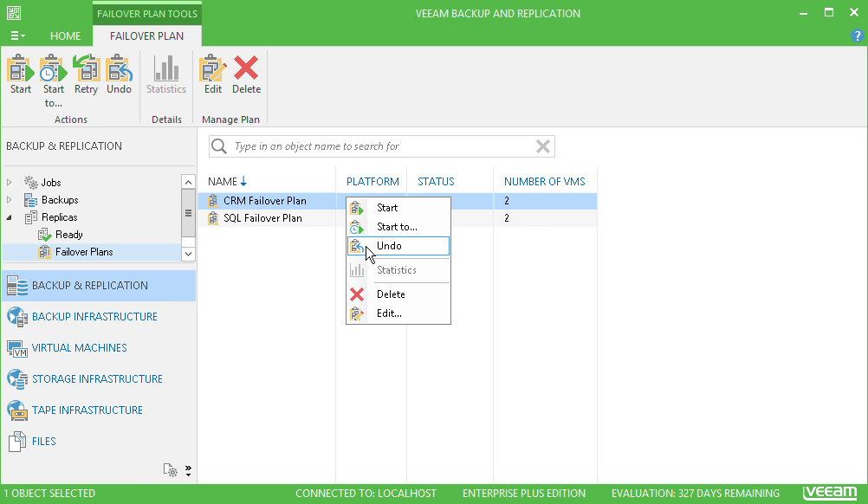Screen dimensions: 868x504
Task: Select Replicas in the navigation tree
Action: pos(59,217)
